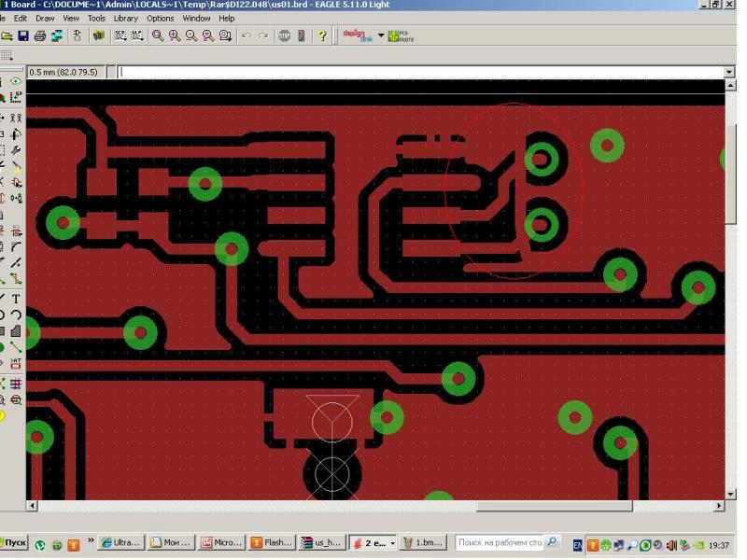Toggle layer display with eye icon

point(16,82)
